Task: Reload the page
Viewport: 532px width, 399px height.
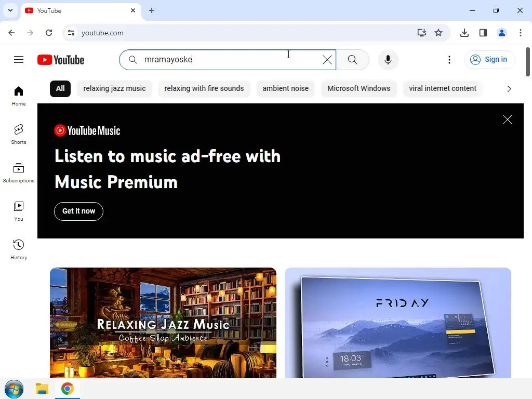Action: [x=49, y=33]
